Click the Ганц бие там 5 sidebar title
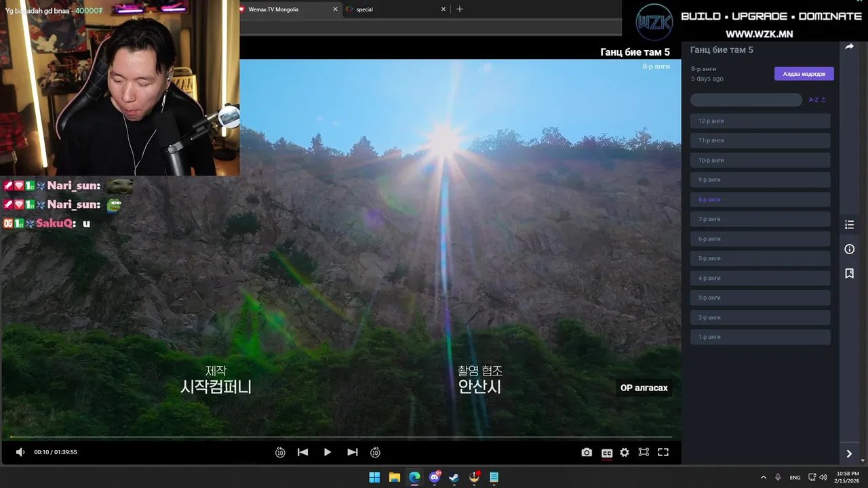 [722, 50]
